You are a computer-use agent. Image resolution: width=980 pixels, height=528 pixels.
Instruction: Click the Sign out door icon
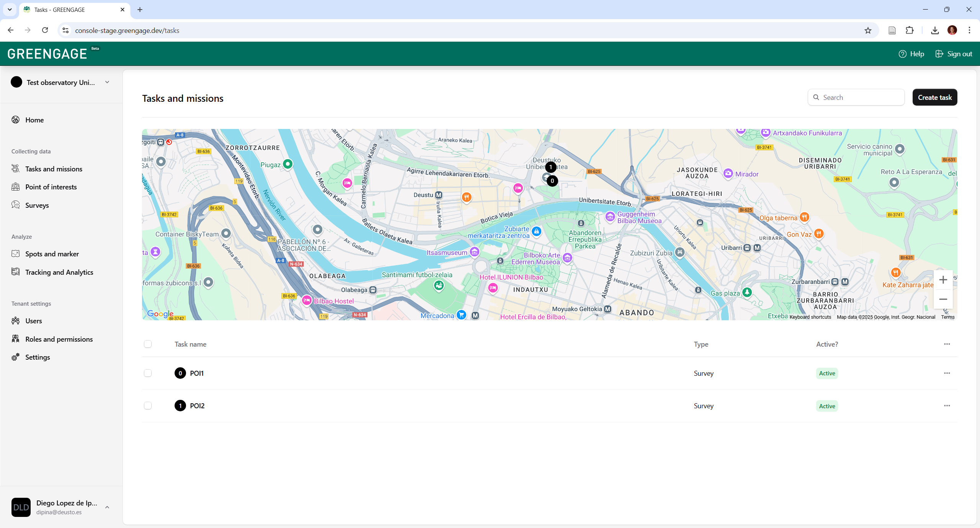pyautogui.click(x=939, y=54)
